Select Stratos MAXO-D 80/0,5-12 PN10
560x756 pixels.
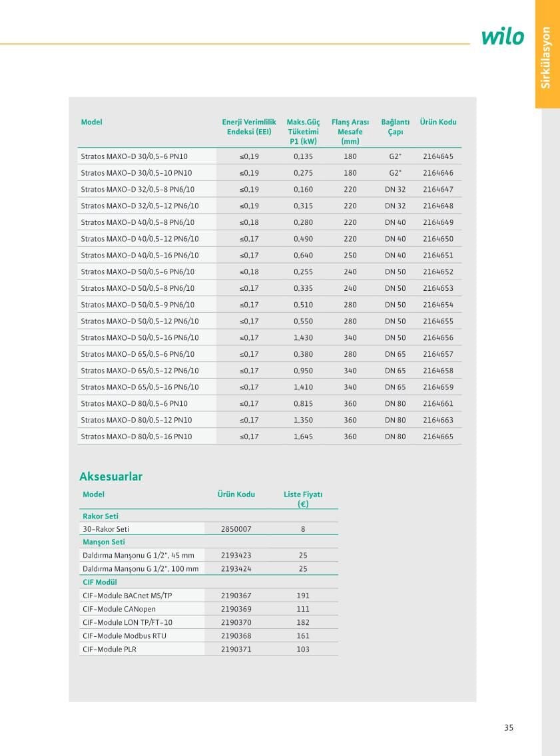[137, 420]
